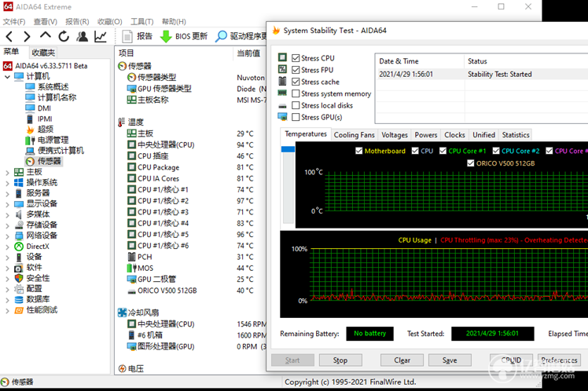Toggle CPU Core #1 graph checkbox
The image size is (588, 391).
click(443, 151)
